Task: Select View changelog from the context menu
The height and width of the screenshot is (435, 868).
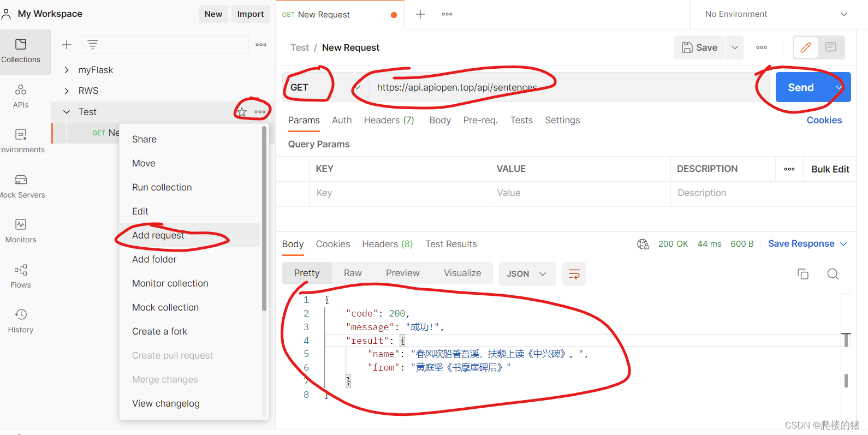Action: pos(166,403)
